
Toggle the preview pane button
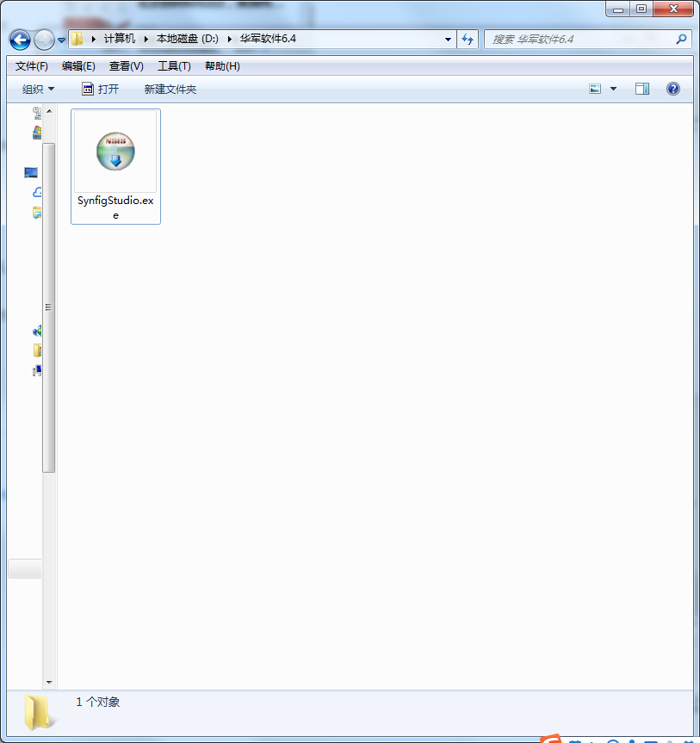(642, 89)
